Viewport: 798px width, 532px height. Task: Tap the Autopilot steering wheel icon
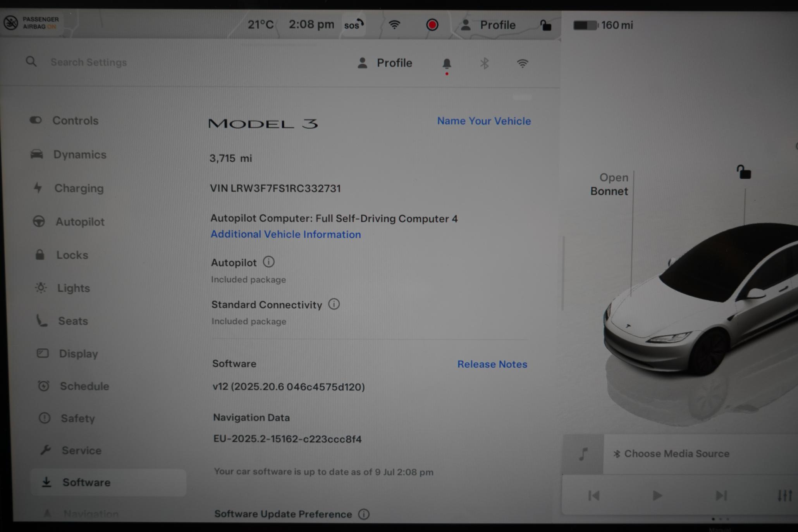coord(39,222)
